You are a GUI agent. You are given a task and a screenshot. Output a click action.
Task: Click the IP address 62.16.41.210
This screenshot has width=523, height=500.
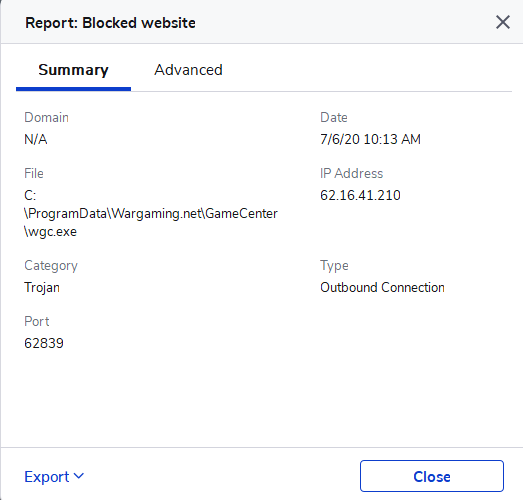[360, 195]
